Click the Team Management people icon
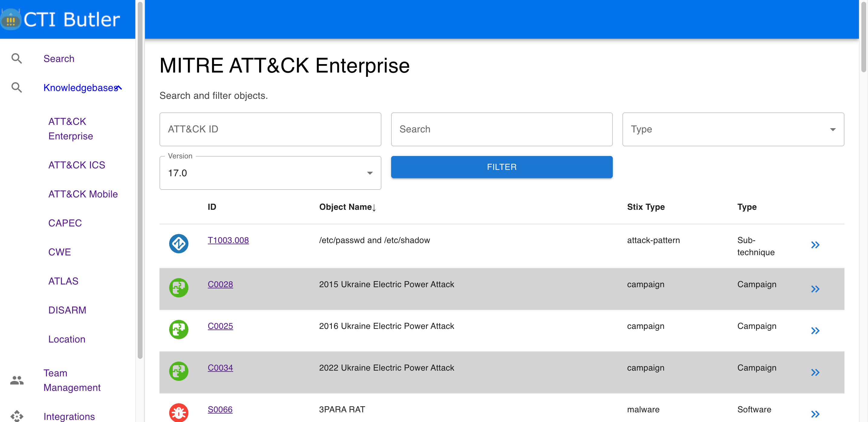The height and width of the screenshot is (422, 868). tap(17, 380)
